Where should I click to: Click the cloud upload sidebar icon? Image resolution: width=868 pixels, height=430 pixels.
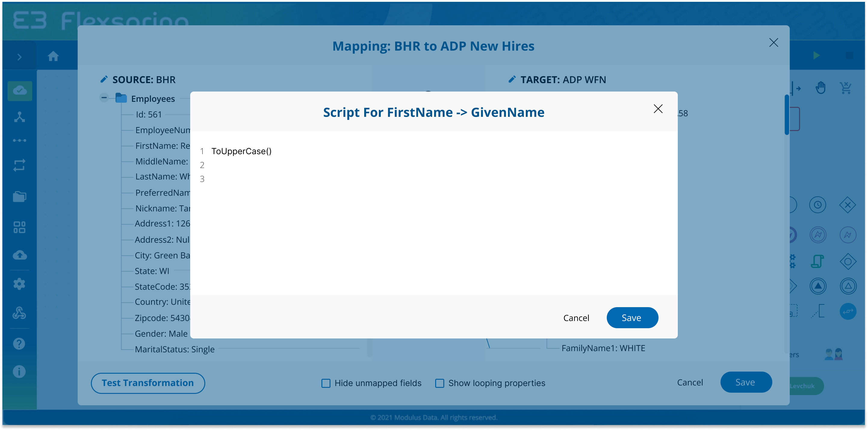click(20, 255)
